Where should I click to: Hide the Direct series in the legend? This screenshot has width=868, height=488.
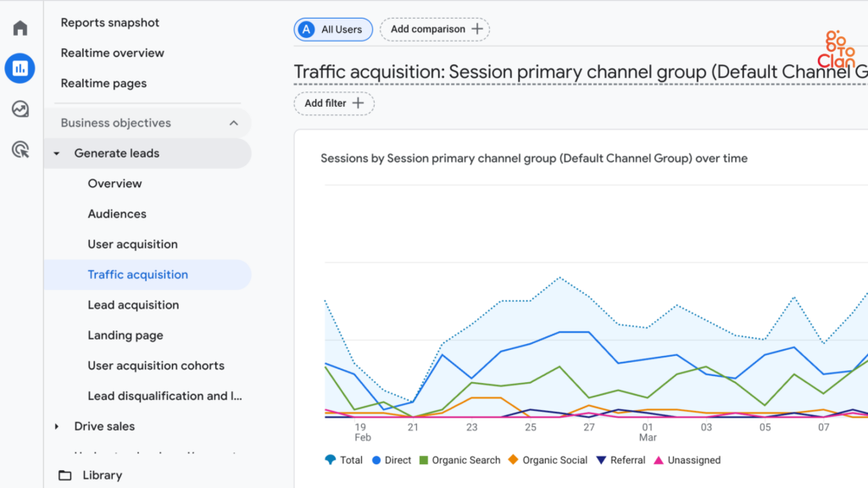click(391, 460)
